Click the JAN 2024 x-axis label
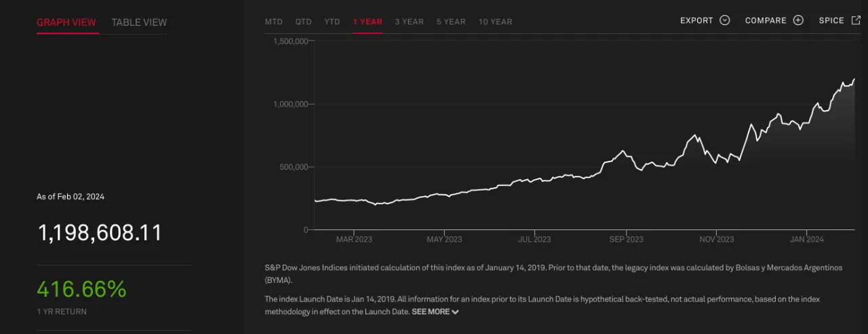This screenshot has height=334, width=868. pyautogui.click(x=806, y=240)
